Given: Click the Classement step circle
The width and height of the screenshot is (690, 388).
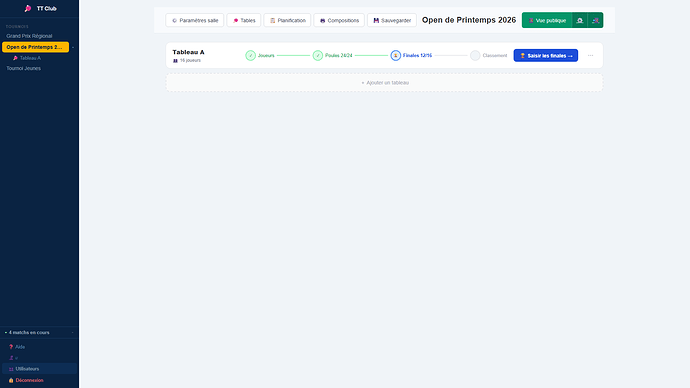Looking at the screenshot, I should tap(475, 55).
